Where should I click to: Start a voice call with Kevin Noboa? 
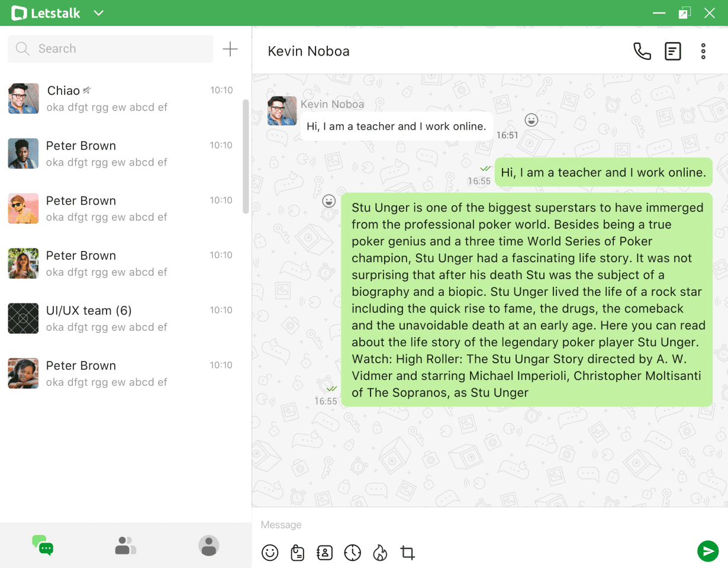[642, 51]
